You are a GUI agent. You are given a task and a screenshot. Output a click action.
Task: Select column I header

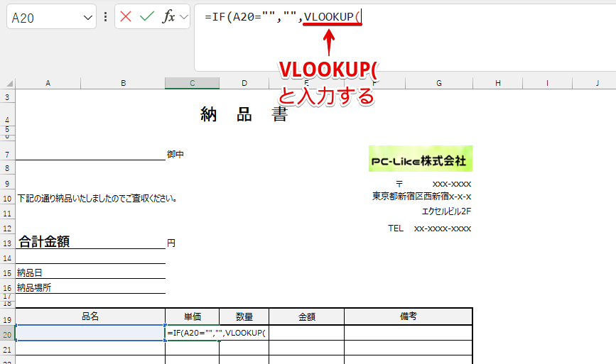547,83
